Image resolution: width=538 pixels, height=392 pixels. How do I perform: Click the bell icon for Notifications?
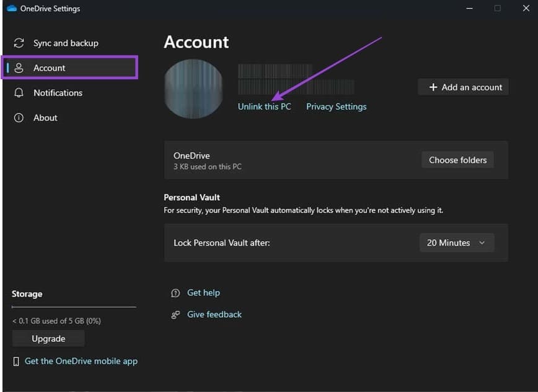point(19,93)
